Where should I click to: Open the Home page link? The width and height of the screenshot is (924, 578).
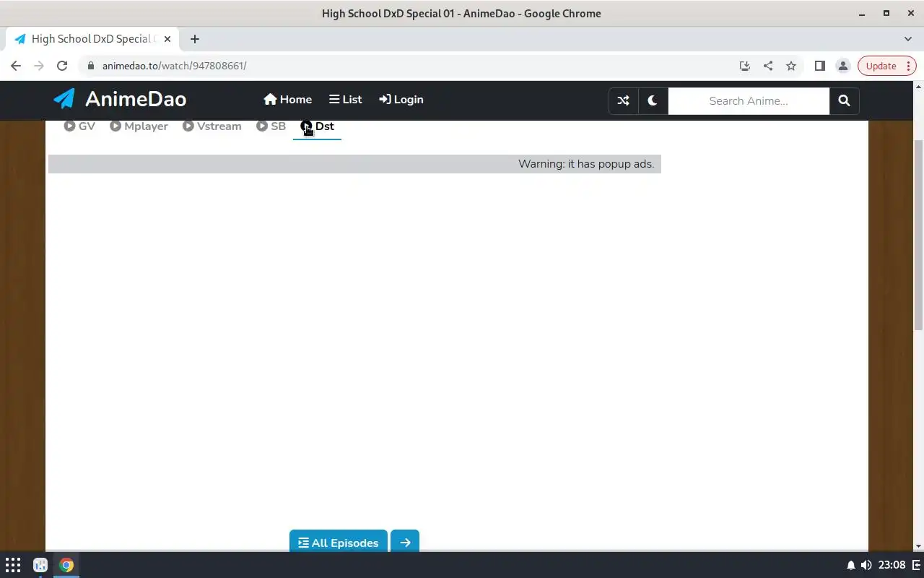click(287, 100)
